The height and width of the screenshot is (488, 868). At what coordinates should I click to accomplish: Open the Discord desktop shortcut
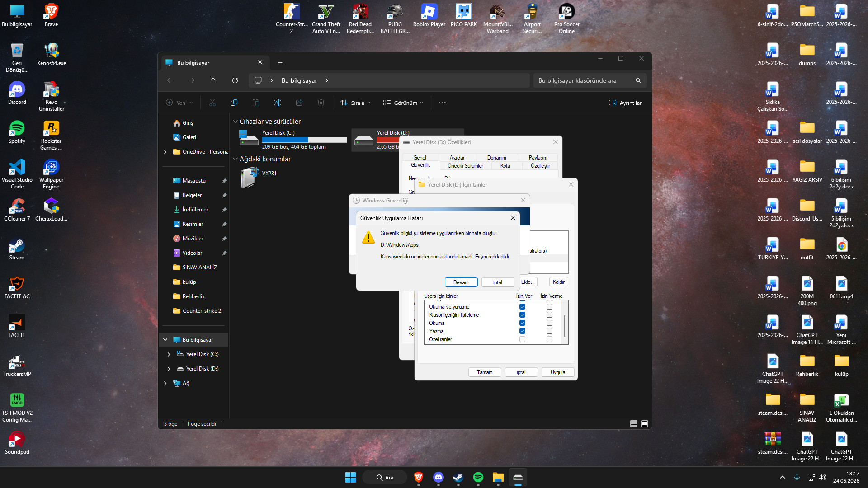17,94
